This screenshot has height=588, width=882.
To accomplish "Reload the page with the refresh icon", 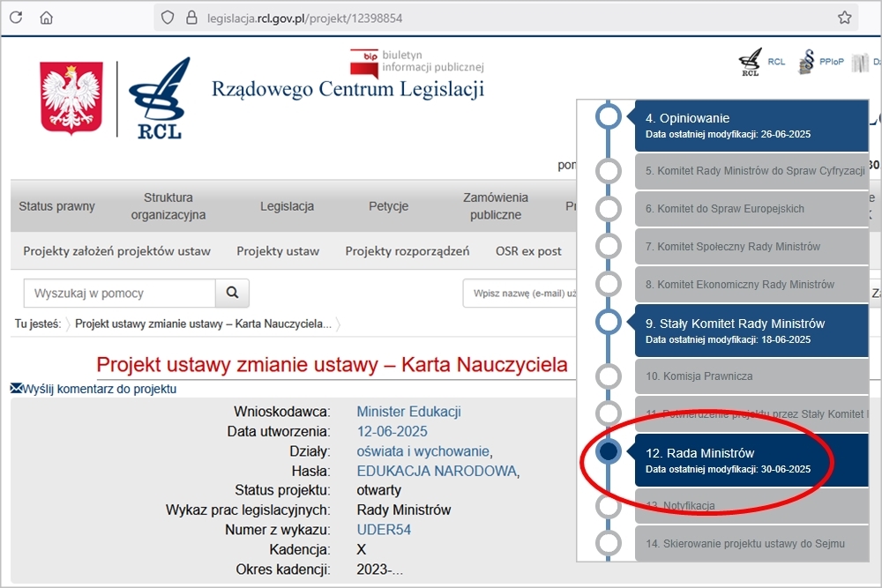I will click(16, 18).
